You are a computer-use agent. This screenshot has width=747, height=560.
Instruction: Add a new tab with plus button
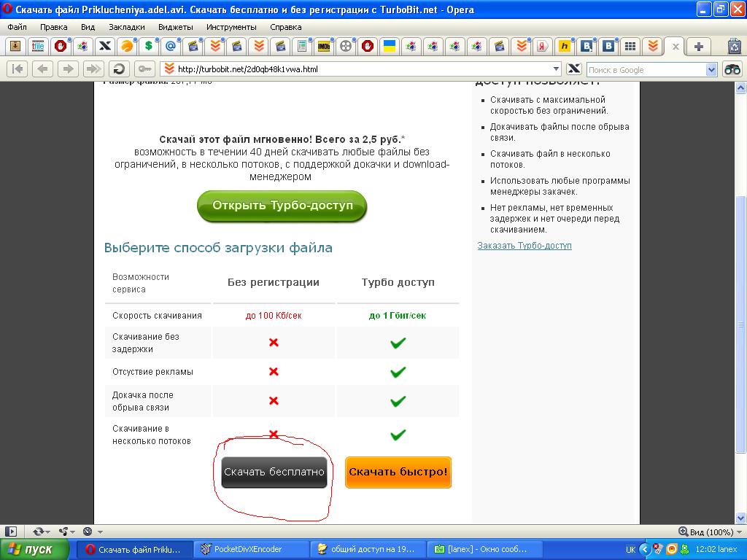pyautogui.click(x=698, y=46)
